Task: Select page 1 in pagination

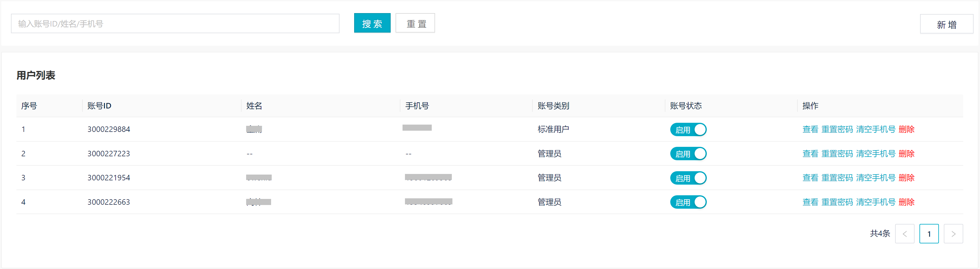Action: click(x=929, y=234)
